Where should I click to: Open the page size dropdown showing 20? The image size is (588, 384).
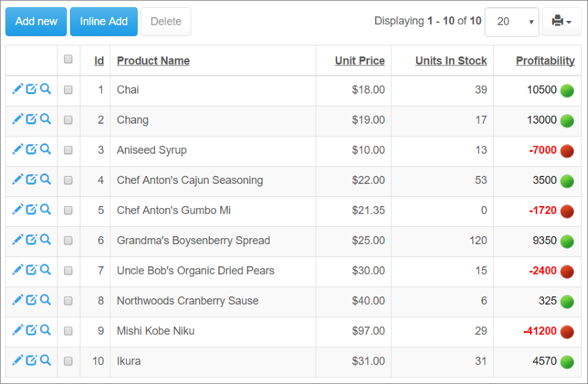click(x=512, y=22)
